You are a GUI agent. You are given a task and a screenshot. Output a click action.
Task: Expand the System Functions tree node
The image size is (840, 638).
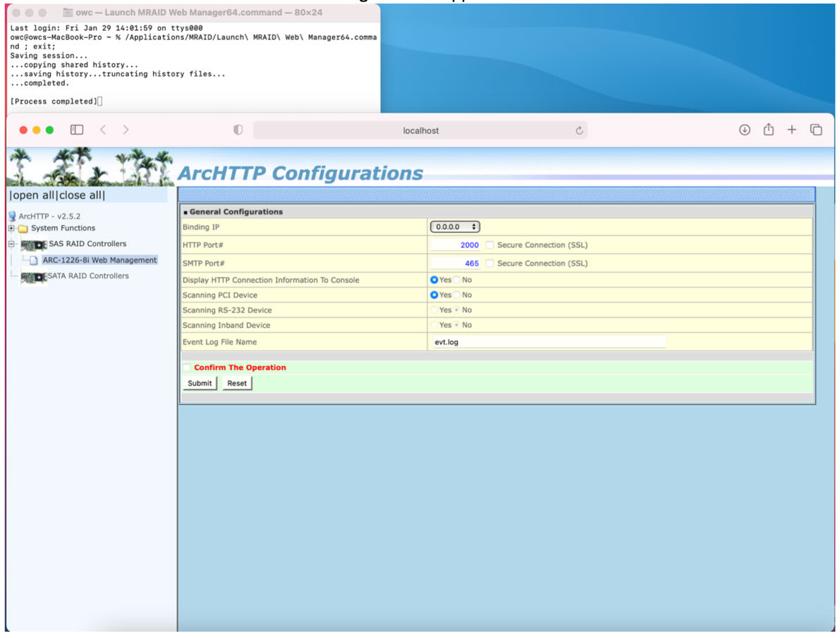tap(11, 228)
